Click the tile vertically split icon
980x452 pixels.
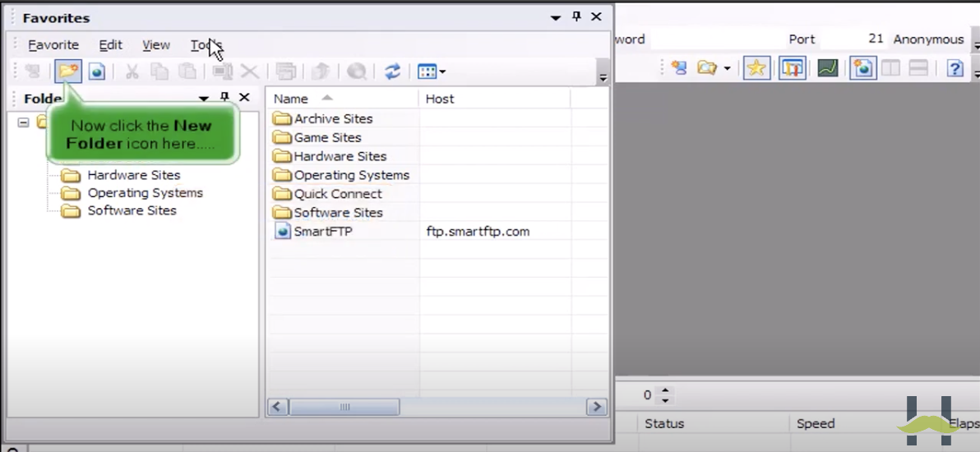[890, 67]
